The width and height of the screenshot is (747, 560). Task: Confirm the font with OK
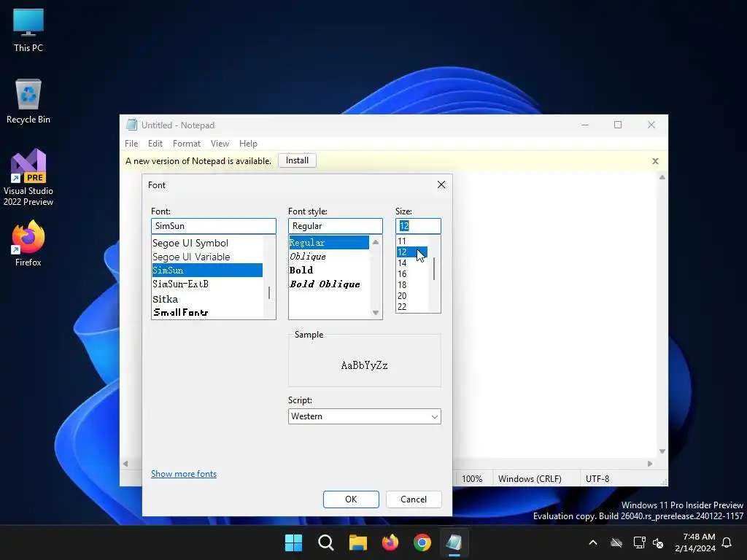pyautogui.click(x=351, y=499)
